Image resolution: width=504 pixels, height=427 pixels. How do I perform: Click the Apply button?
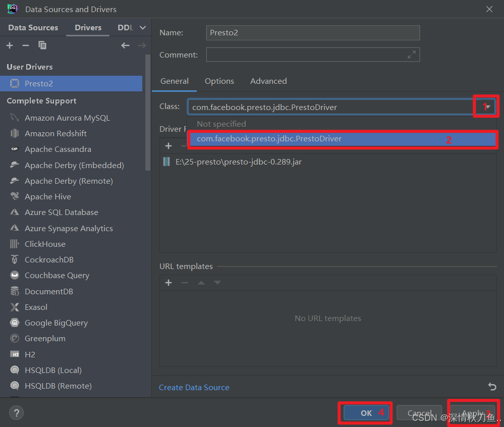[473, 413]
